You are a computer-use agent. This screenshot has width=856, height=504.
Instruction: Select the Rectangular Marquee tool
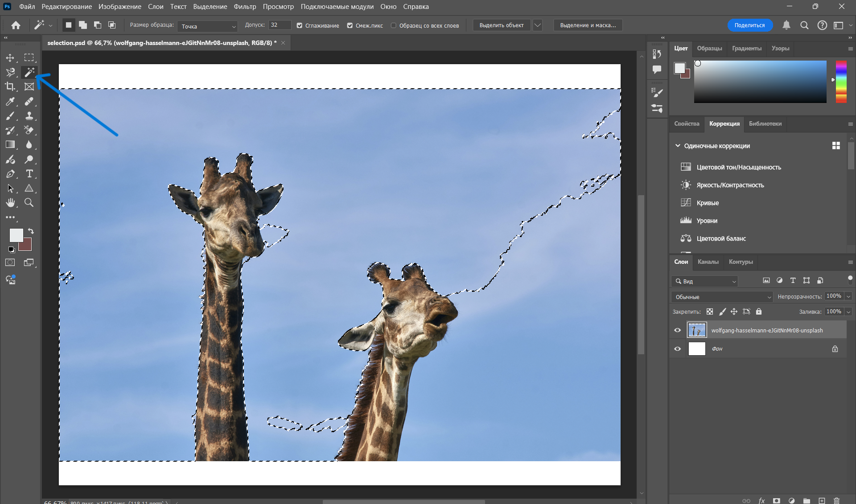pyautogui.click(x=29, y=57)
